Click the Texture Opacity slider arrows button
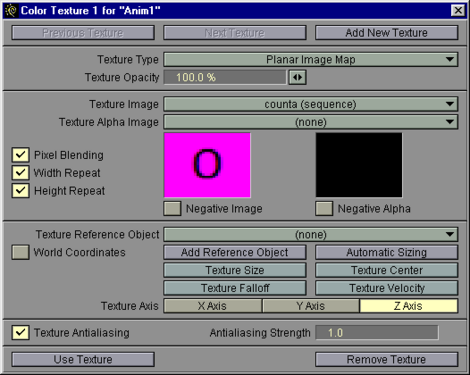 (297, 77)
